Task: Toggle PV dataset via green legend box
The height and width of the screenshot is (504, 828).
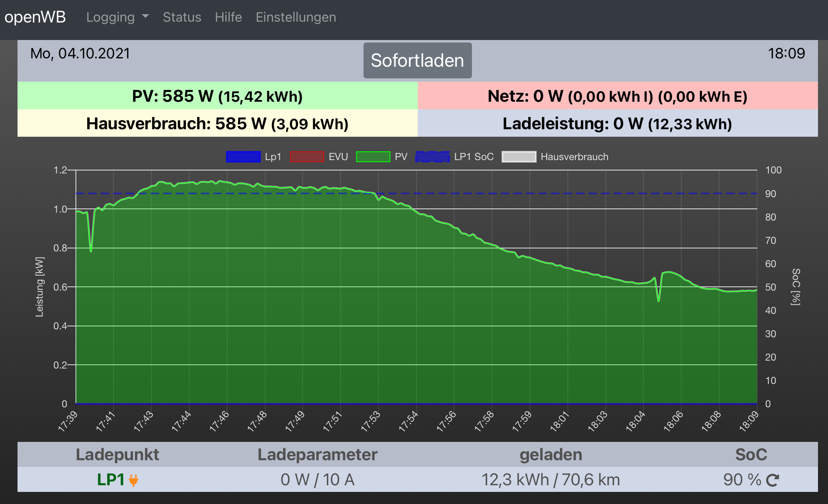Action: 373,157
